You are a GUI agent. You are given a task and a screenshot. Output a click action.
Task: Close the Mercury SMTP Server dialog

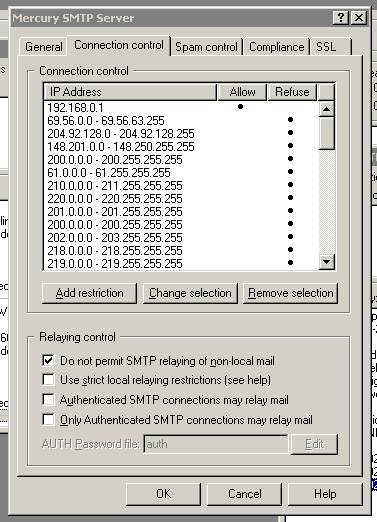(x=359, y=18)
